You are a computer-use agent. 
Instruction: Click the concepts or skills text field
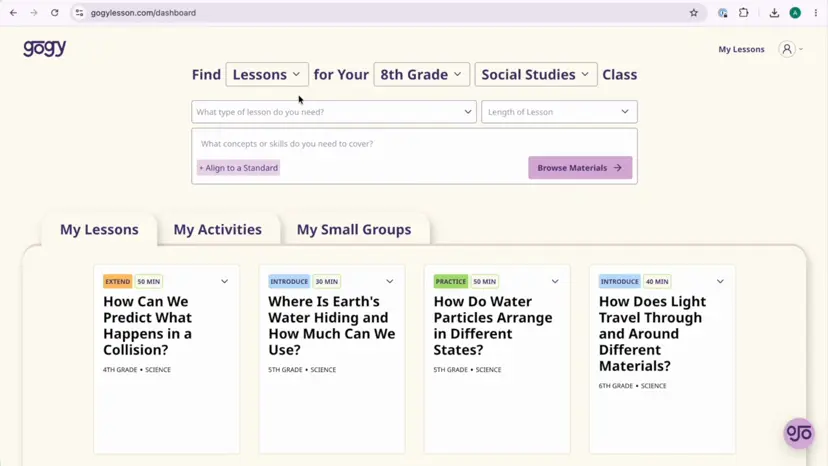coord(415,144)
